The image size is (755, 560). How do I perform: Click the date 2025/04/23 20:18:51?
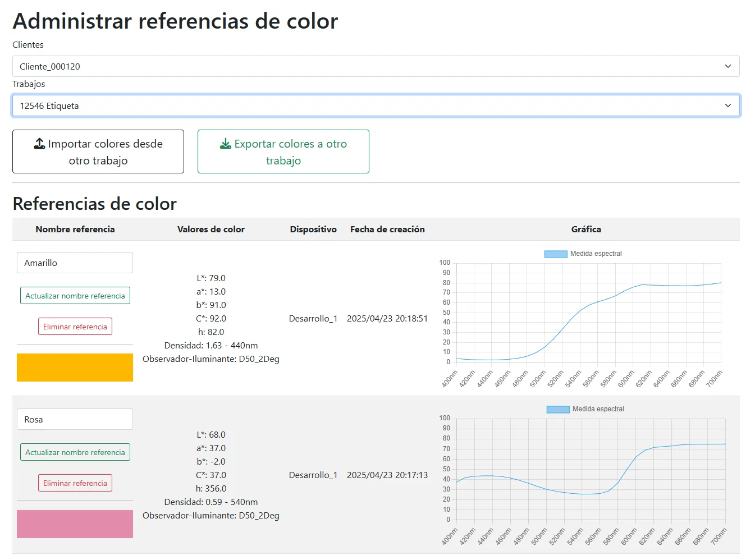387,318
